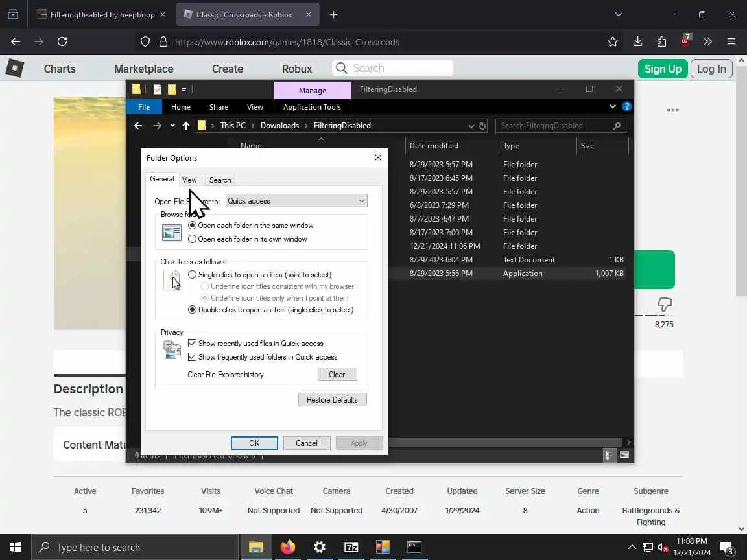Go back in Firefox navigation
Viewport: 747px width, 560px height.
[16, 42]
